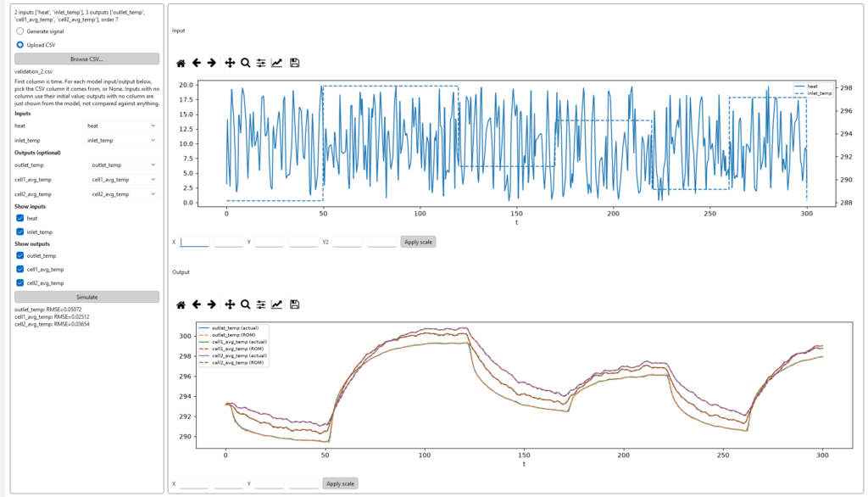The height and width of the screenshot is (497, 868).
Task: Uncheck heat under Show inputs
Action: pos(20,218)
